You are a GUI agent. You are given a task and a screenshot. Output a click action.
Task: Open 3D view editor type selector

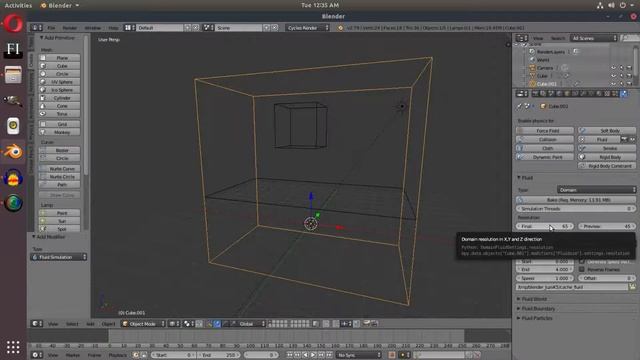(x=37, y=324)
